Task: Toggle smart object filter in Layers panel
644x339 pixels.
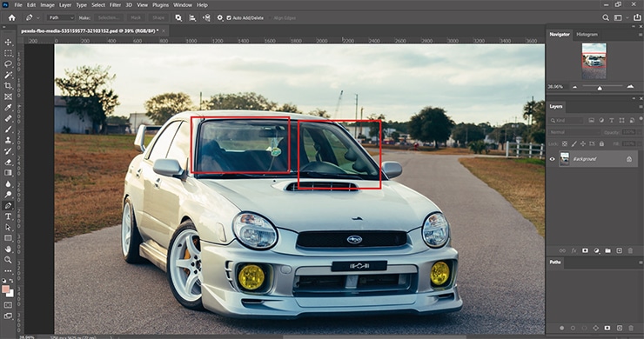Action: point(631,120)
